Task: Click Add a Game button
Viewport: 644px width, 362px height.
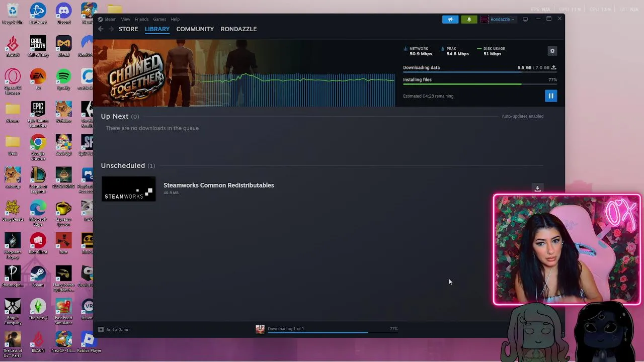Action: pos(114,329)
